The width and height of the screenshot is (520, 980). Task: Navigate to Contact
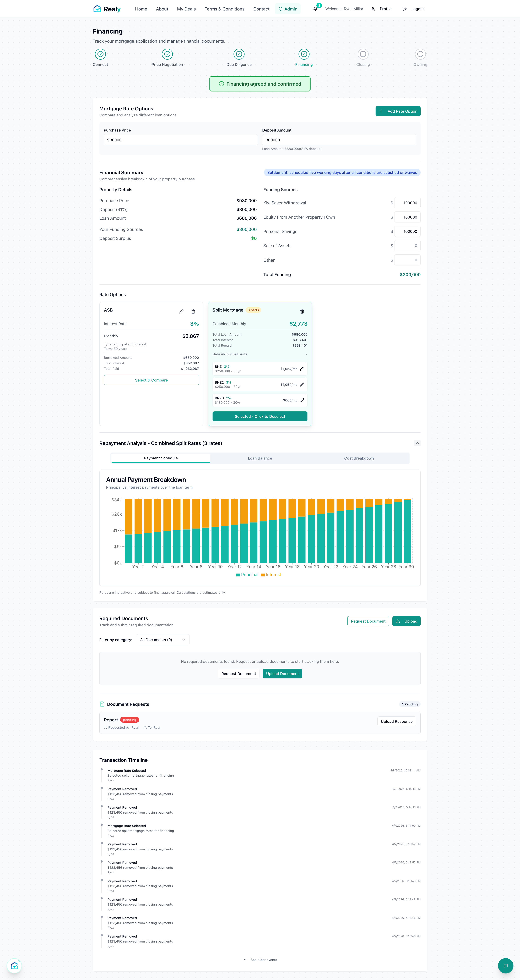(x=261, y=9)
